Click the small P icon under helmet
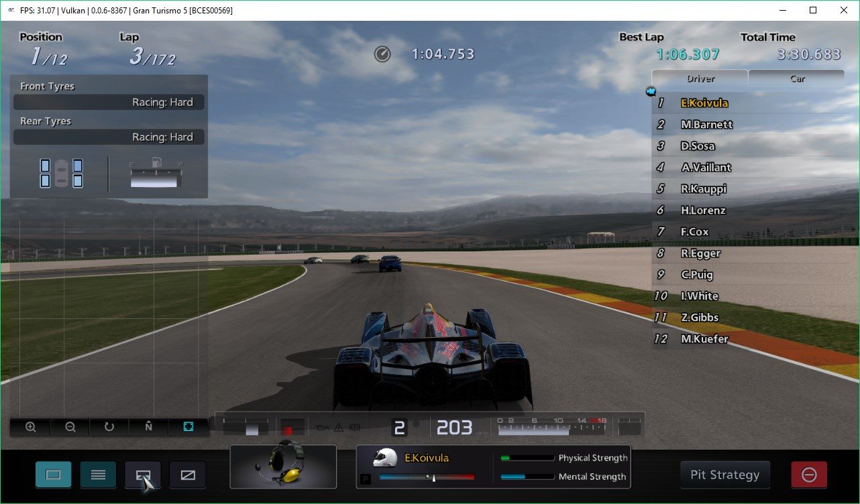Image resolution: width=860 pixels, height=504 pixels. (x=366, y=479)
